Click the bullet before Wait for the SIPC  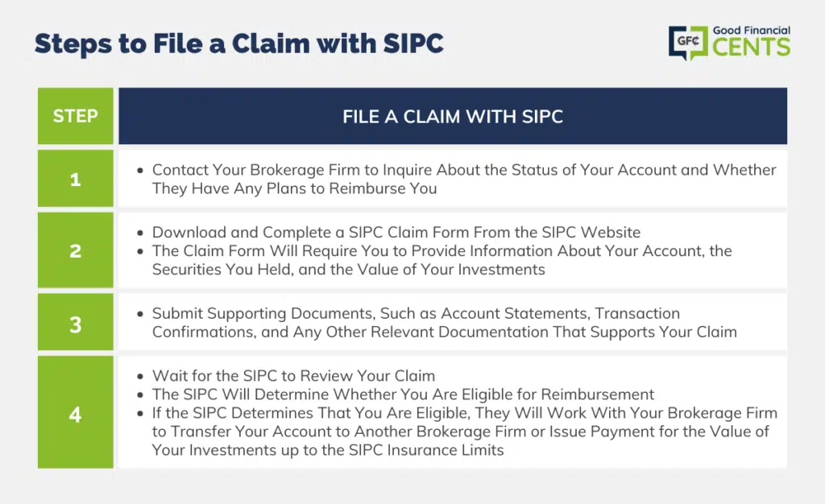[x=141, y=377]
